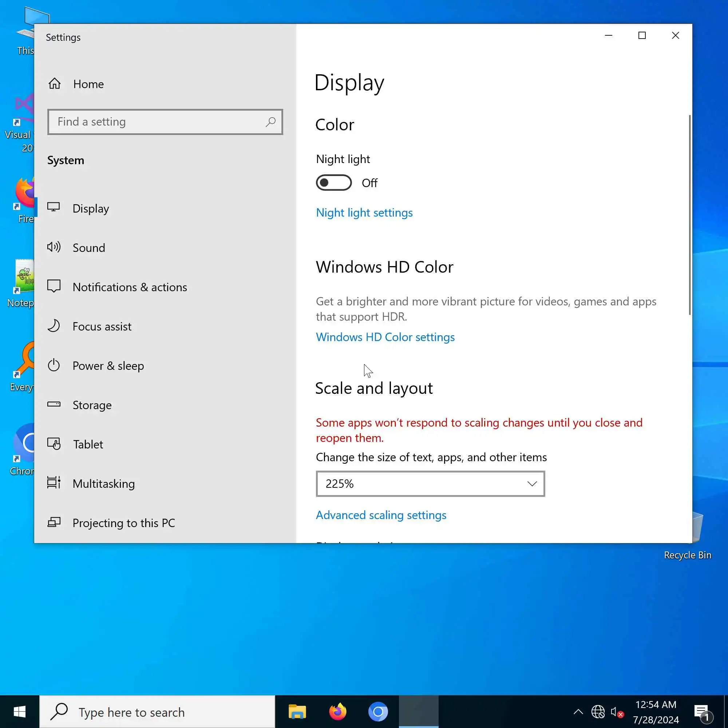Select Notifications & actions in sidebar
This screenshot has width=728, height=728.
tap(129, 287)
